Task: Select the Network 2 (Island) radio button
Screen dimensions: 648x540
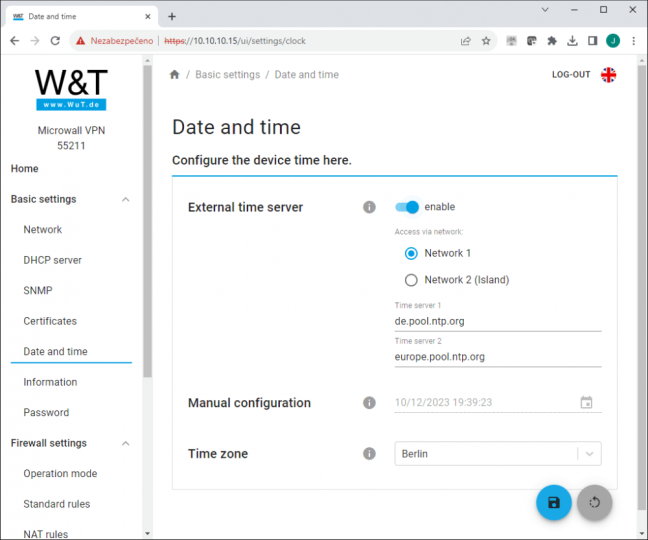Action: 411,280
